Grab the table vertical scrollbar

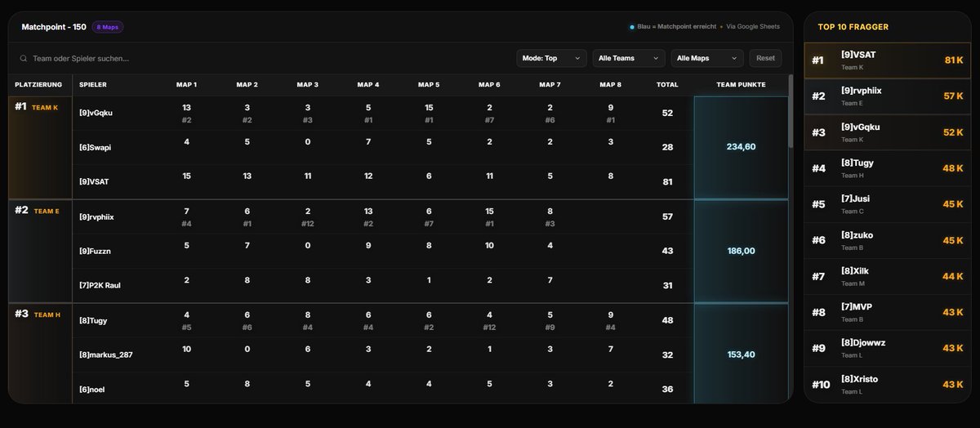click(x=791, y=112)
